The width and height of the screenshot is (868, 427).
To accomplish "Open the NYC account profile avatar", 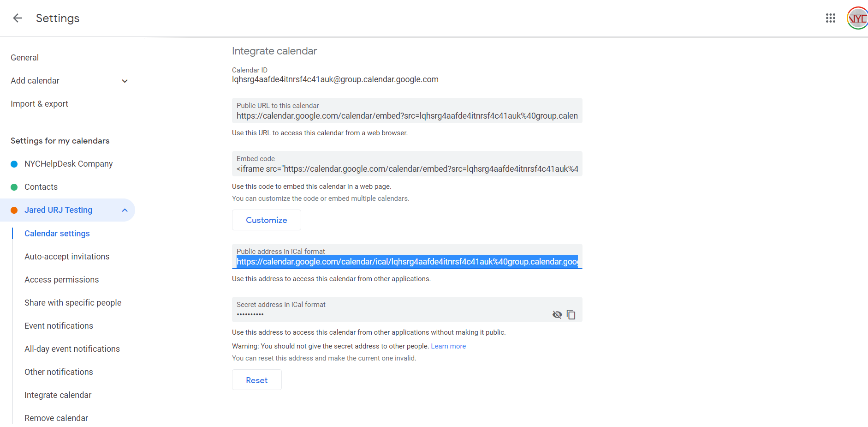I will pos(857,18).
